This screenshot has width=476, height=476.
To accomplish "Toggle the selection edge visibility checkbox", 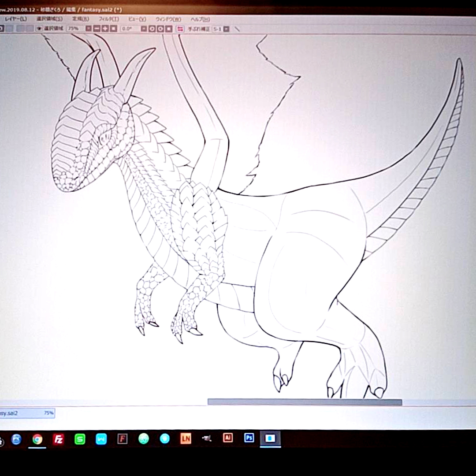I will point(39,29).
